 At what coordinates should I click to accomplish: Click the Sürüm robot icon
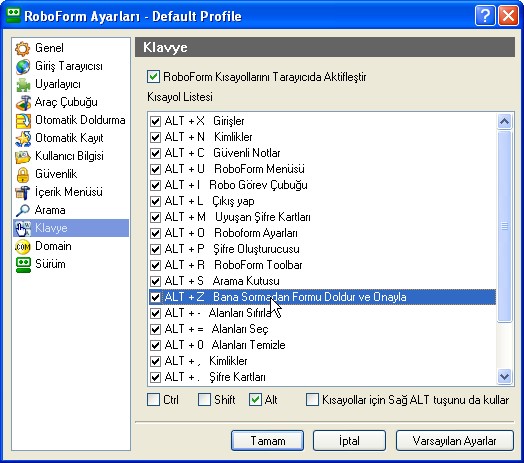[23, 265]
